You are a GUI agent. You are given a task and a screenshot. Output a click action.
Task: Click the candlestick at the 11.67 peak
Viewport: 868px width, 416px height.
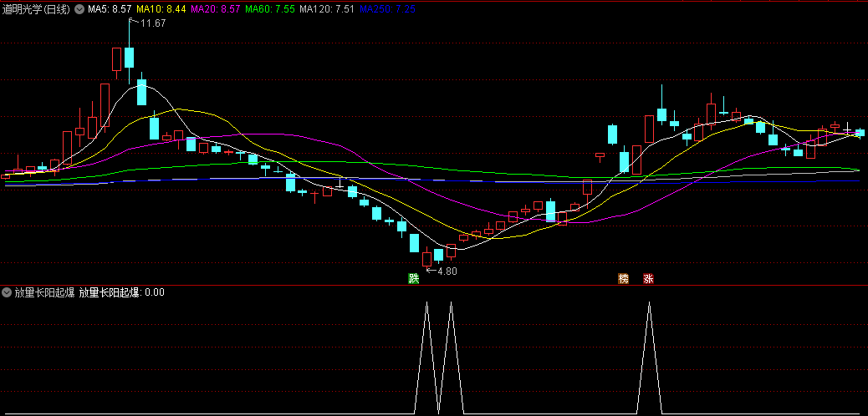pos(129,57)
